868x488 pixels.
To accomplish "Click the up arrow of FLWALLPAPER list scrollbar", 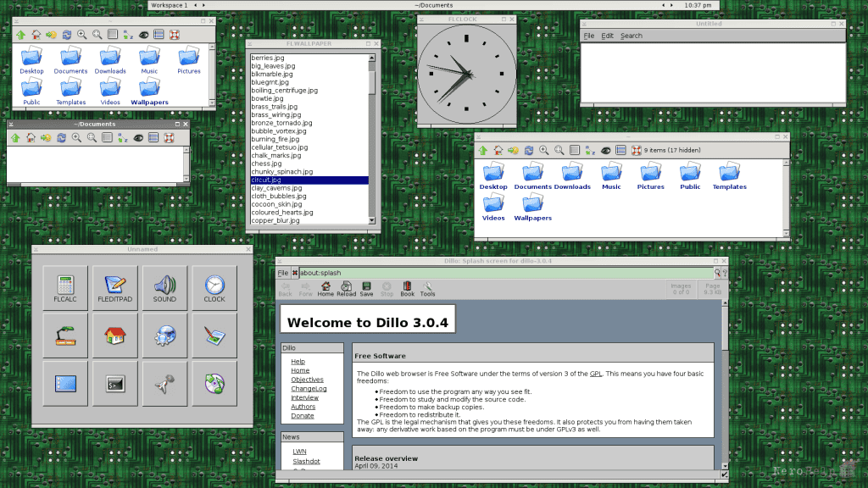I will coord(372,58).
